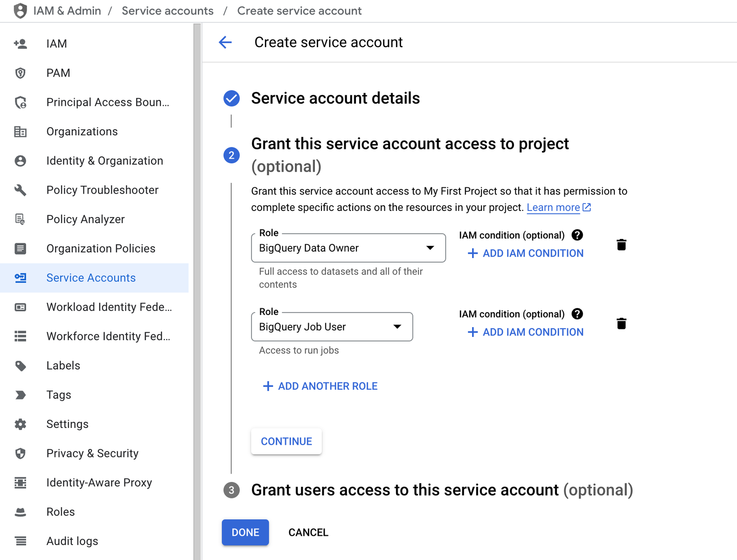The height and width of the screenshot is (560, 737).
Task: Go back using the blue arrow
Action: tap(225, 42)
